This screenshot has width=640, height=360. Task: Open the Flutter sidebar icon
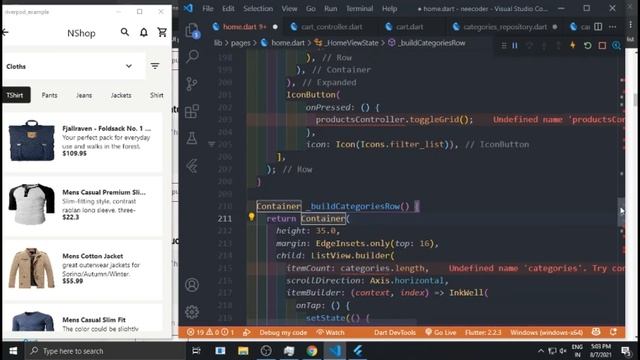point(192,166)
